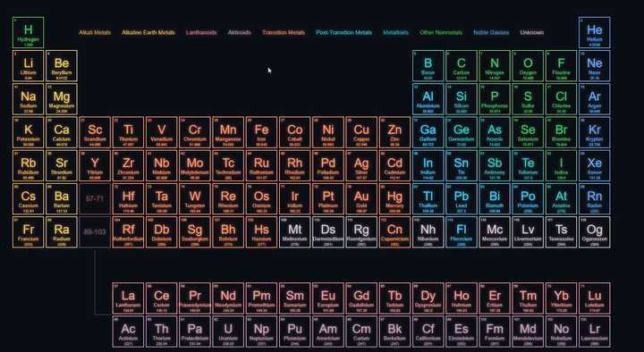The width and height of the screenshot is (644, 352).
Task: Click the Dysprosium (Dy) tile
Action: click(x=428, y=298)
